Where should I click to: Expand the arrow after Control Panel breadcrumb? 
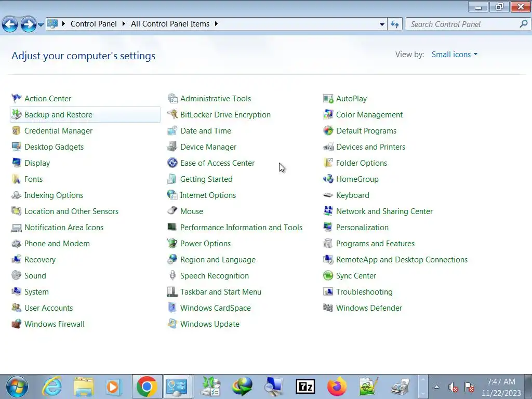pyautogui.click(x=124, y=24)
